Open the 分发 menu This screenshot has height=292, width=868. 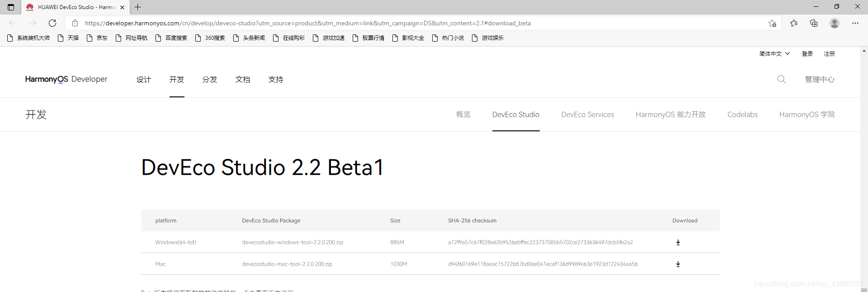(210, 80)
